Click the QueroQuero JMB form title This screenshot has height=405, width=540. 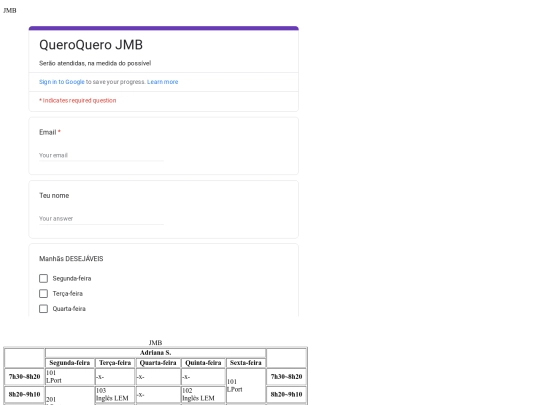click(x=91, y=45)
